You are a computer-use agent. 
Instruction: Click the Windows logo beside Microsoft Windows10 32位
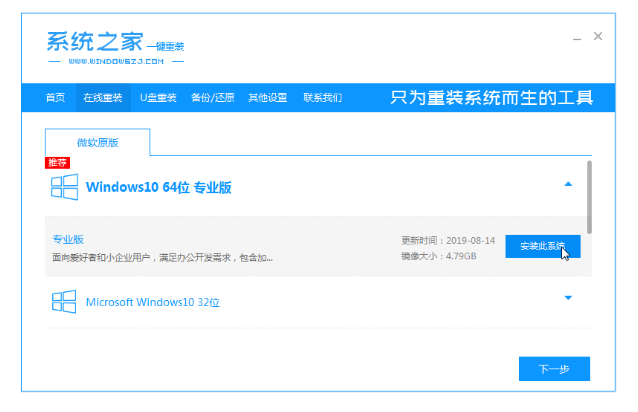65,301
